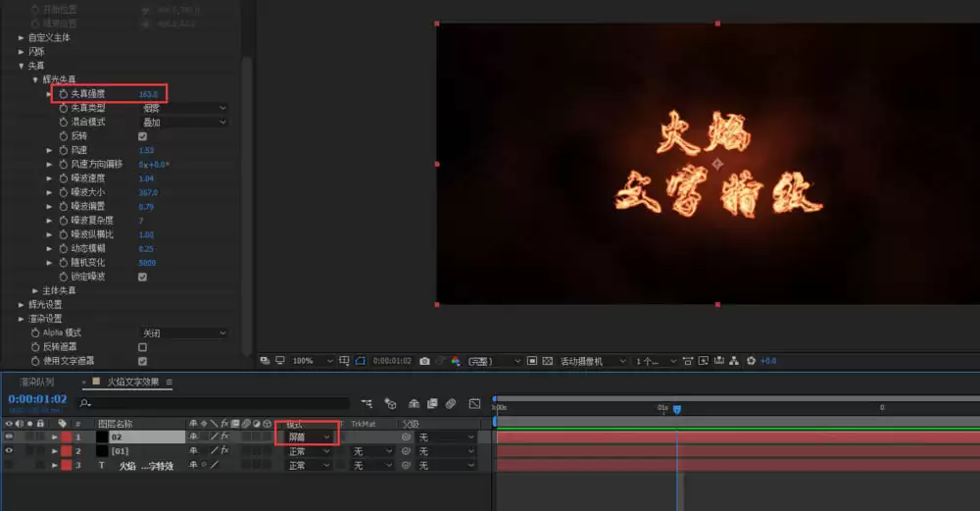Collapse the 失真 group
This screenshot has width=980, height=511.
[21, 66]
